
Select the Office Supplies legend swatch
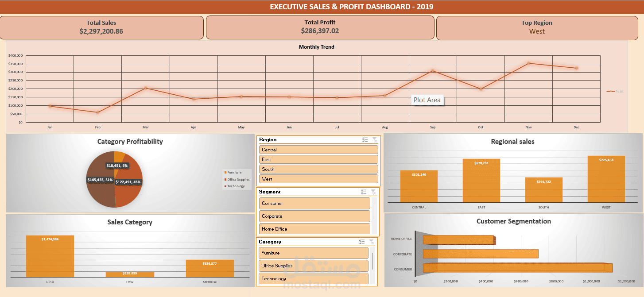coord(226,179)
